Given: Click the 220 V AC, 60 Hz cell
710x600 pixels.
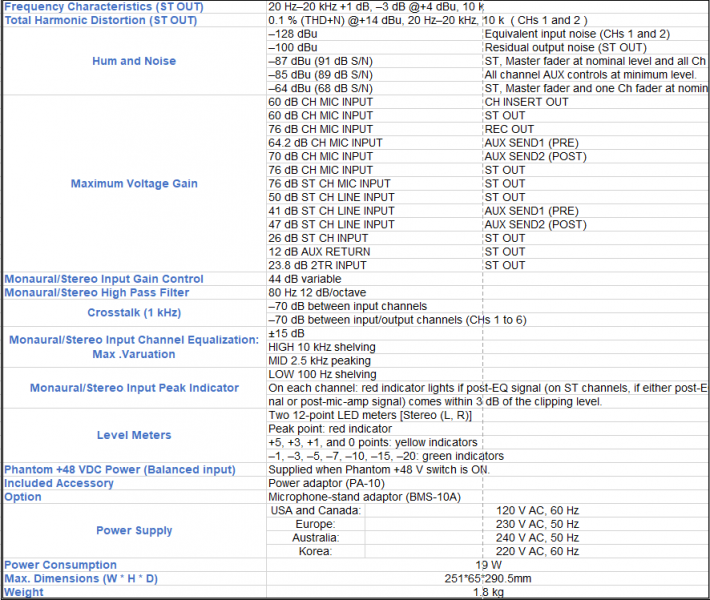Looking at the screenshot, I should (x=537, y=551).
